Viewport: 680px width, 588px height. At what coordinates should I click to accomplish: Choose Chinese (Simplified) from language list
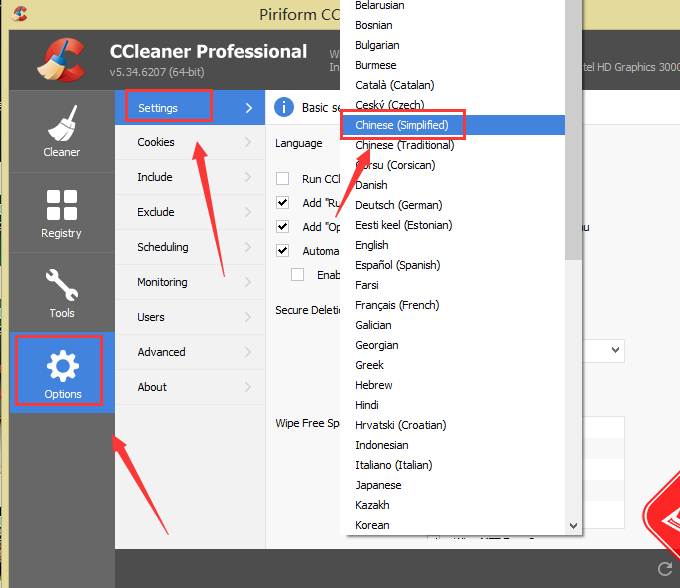pos(402,125)
